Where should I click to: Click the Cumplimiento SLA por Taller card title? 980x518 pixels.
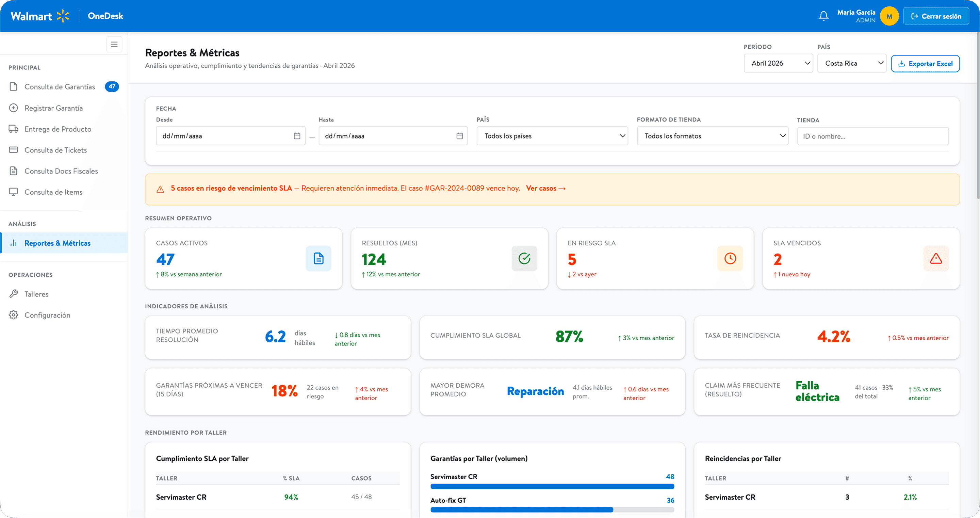click(x=202, y=458)
